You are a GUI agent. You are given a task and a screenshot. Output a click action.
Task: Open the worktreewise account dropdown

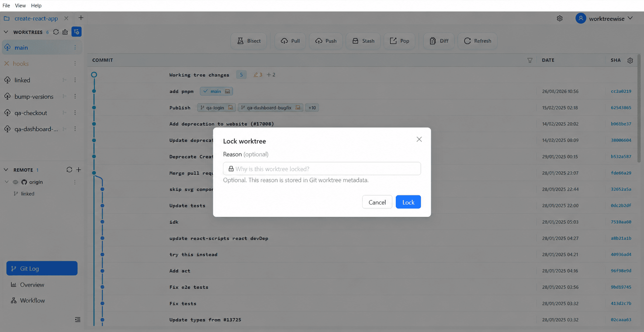point(604,18)
